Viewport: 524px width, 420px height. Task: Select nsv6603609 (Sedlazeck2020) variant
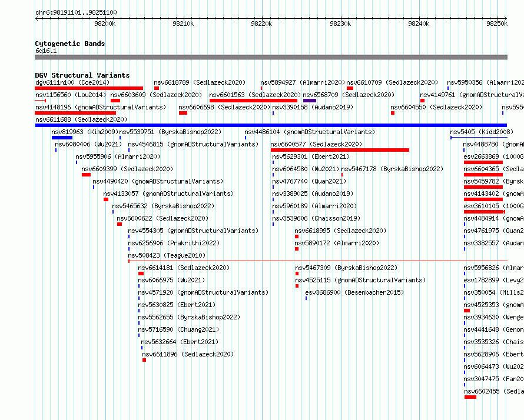click(156, 95)
